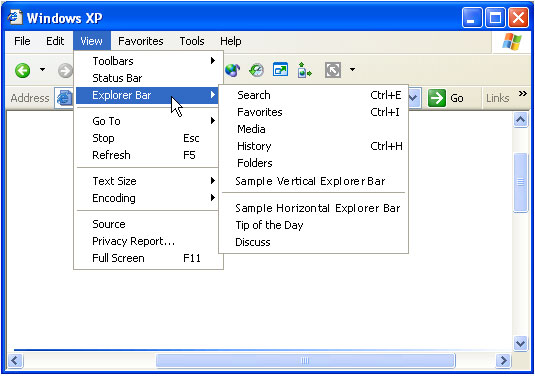Choose Refresh from the View menu
This screenshot has width=535, height=376.
146,155
